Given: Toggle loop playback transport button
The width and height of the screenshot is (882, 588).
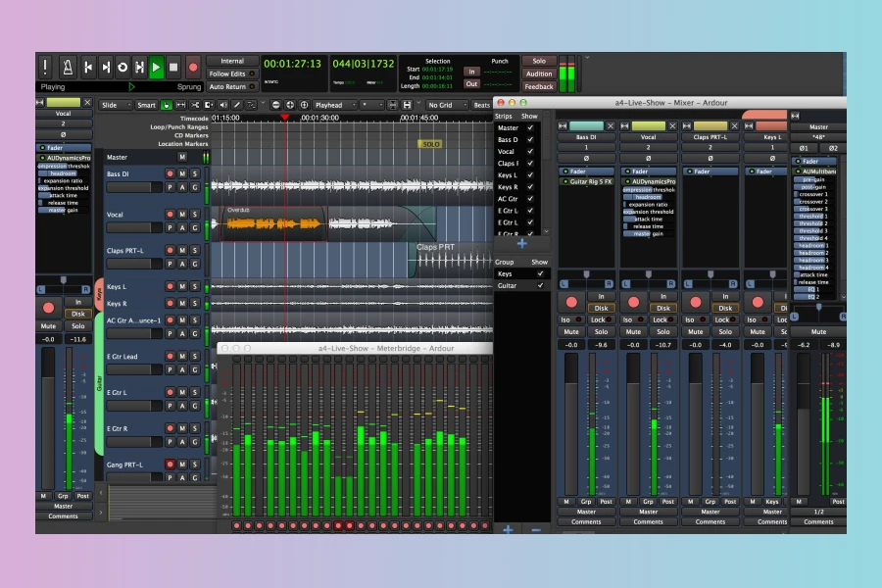Looking at the screenshot, I should point(122,67).
